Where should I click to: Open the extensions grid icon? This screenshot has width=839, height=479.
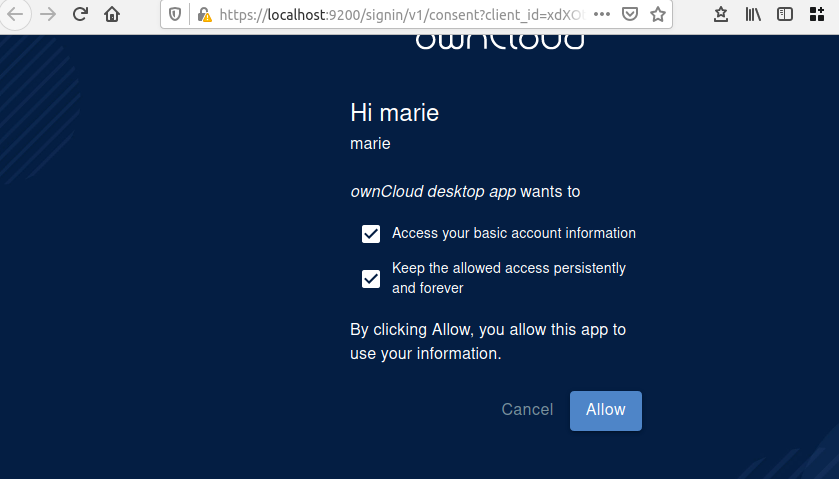coord(817,14)
